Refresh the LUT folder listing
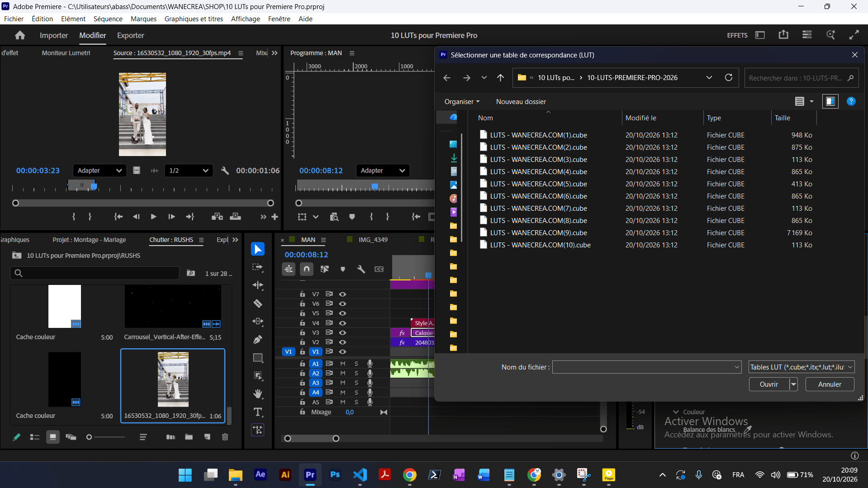Screen dimensions: 868x488 (x=729, y=78)
